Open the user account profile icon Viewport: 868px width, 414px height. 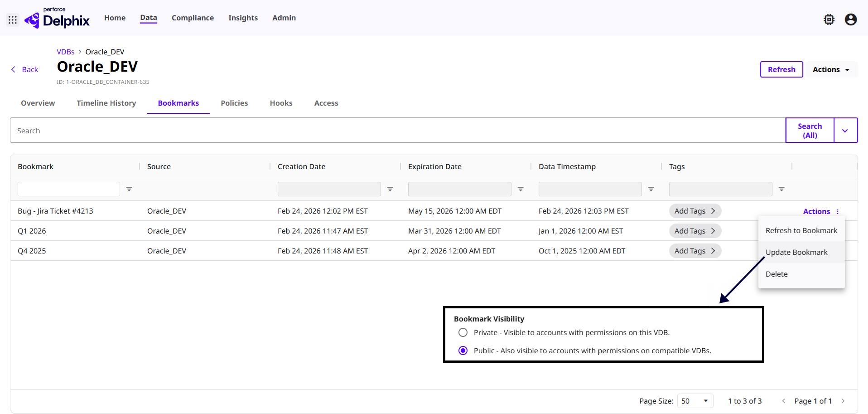pos(850,19)
